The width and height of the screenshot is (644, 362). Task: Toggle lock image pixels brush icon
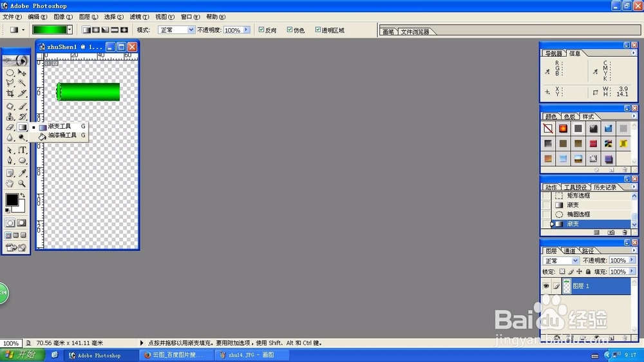[x=571, y=272]
